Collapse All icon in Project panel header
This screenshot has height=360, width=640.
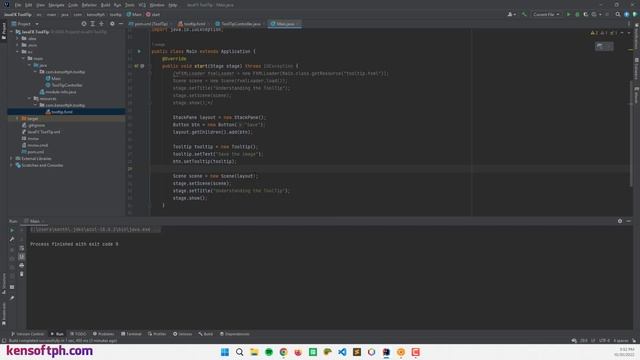(x=102, y=24)
